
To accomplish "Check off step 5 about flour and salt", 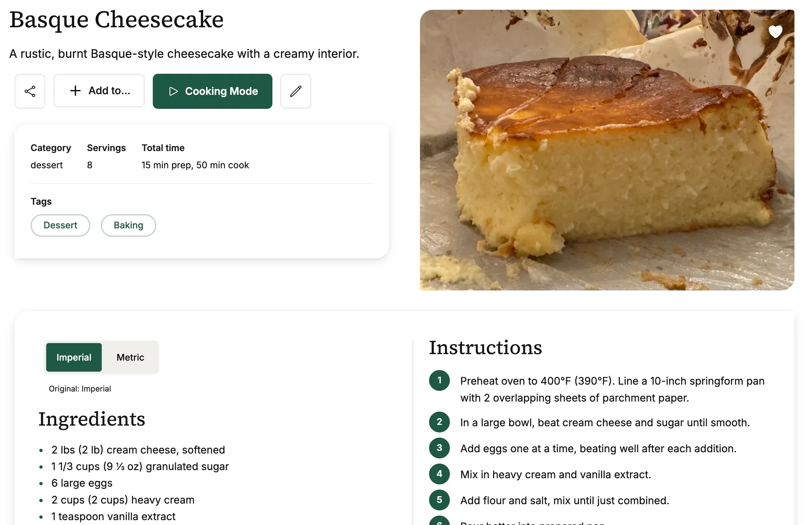I will (x=439, y=500).
